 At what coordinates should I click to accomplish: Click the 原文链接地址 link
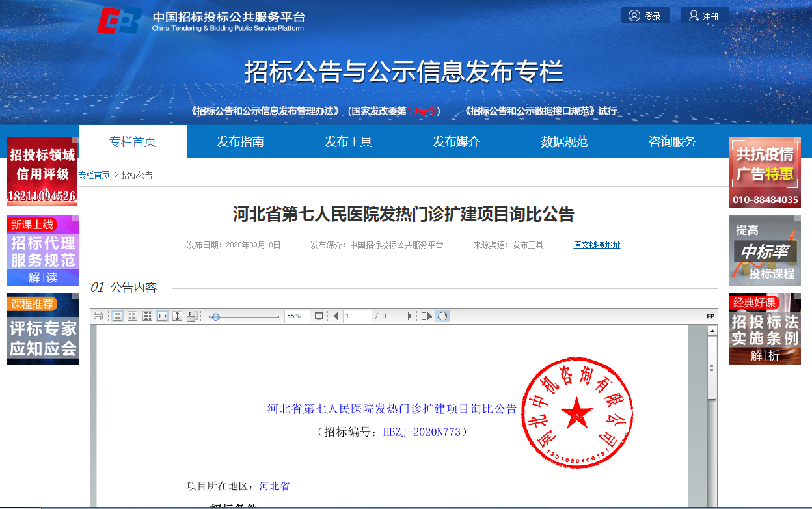point(597,245)
